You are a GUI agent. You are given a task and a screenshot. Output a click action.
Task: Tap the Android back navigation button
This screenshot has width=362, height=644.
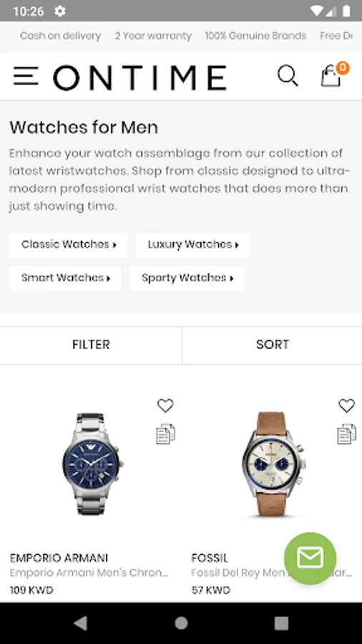coord(80,623)
